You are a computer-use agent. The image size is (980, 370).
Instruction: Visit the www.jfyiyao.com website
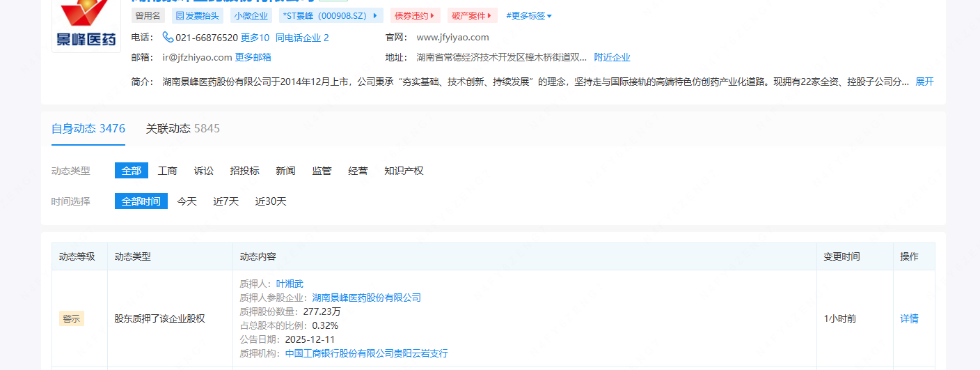coord(452,38)
